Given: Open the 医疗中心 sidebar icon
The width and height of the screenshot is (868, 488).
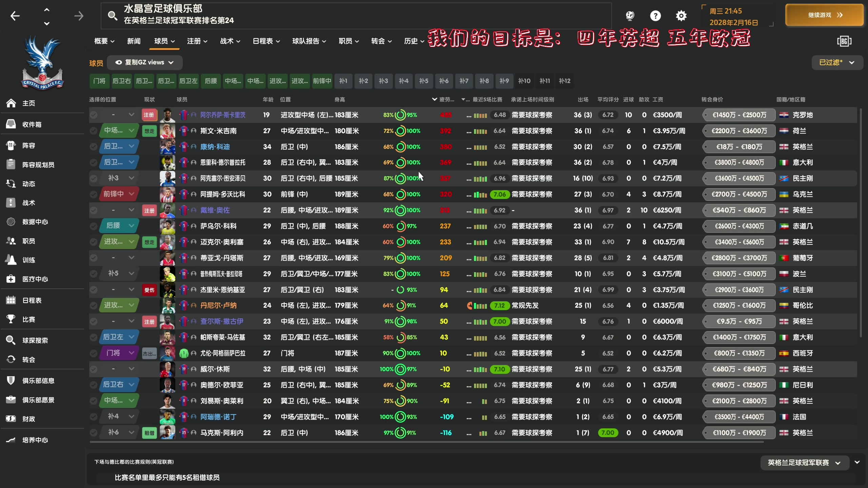Looking at the screenshot, I should (x=11, y=279).
